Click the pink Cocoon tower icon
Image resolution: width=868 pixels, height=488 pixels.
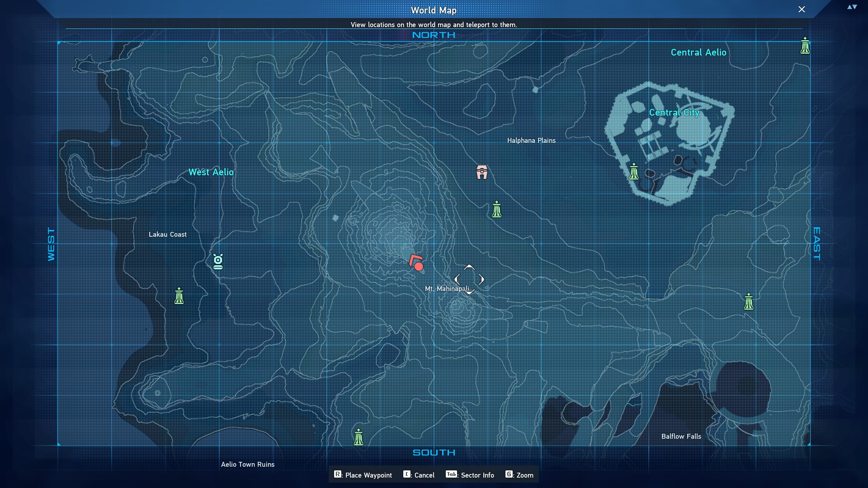click(x=482, y=172)
